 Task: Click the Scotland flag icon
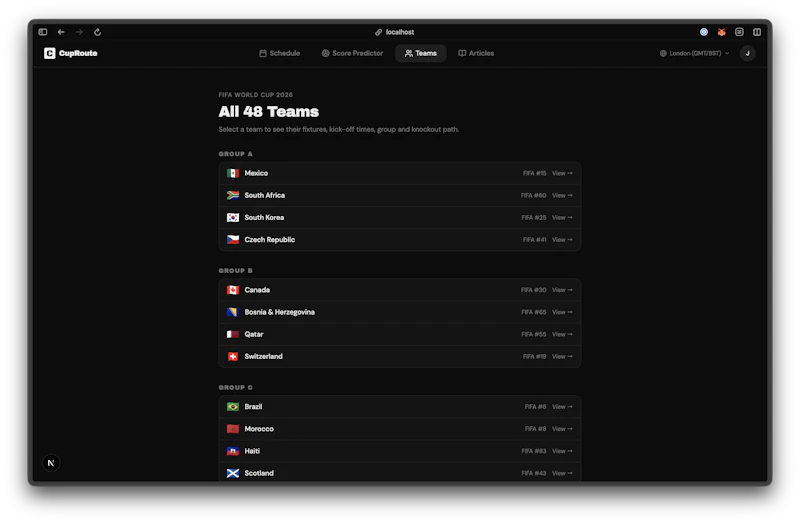coord(233,473)
